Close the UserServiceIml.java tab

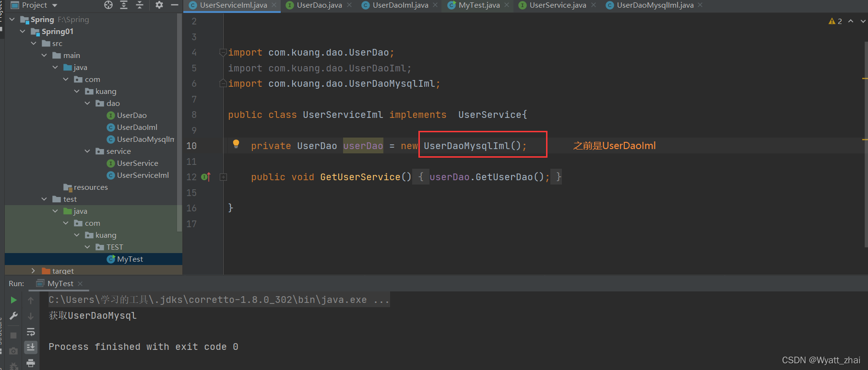(x=274, y=5)
